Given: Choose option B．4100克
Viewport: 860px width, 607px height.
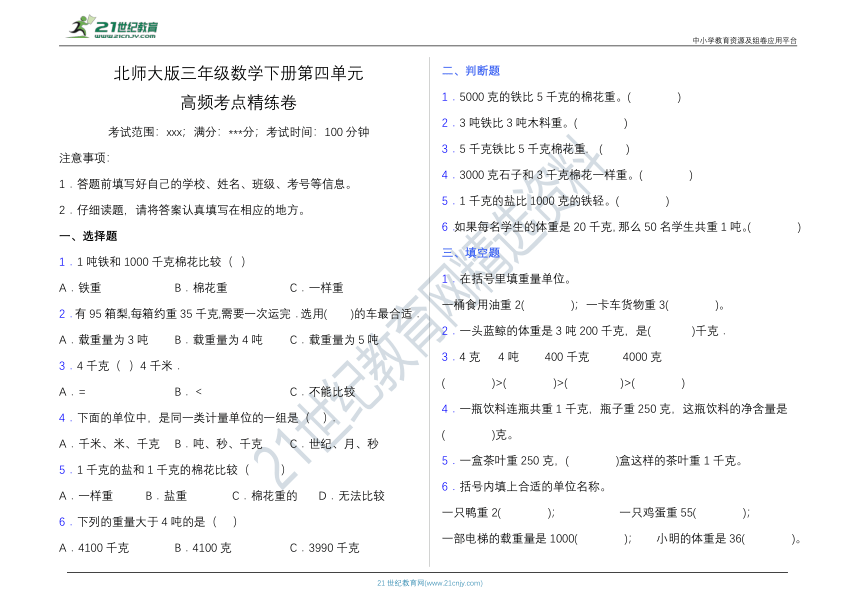Looking at the screenshot, I should (x=203, y=547).
